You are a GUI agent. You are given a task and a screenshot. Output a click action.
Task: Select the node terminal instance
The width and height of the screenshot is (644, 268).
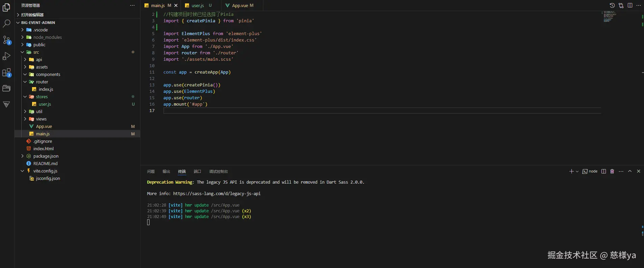tap(590, 171)
